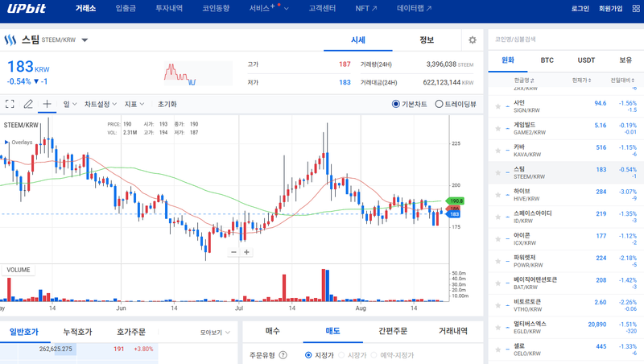The width and height of the screenshot is (644, 364).
Task: Switch to 누적호가 tab
Action: (x=77, y=332)
